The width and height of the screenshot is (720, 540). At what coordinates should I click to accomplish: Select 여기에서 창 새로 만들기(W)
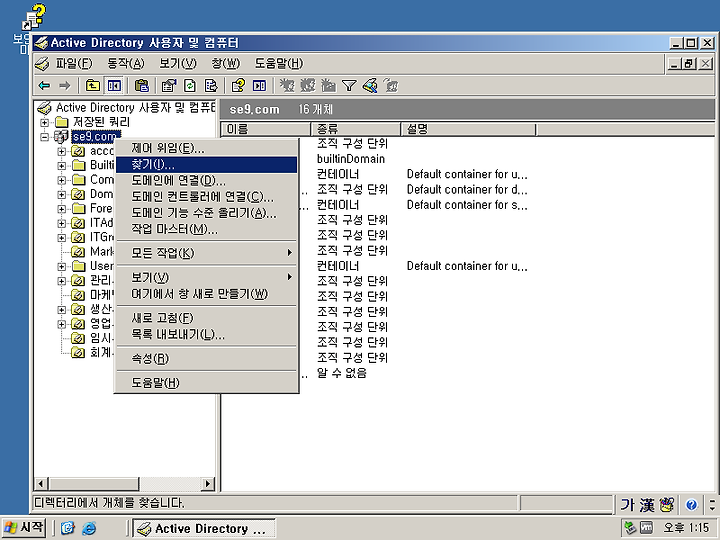pos(206,294)
